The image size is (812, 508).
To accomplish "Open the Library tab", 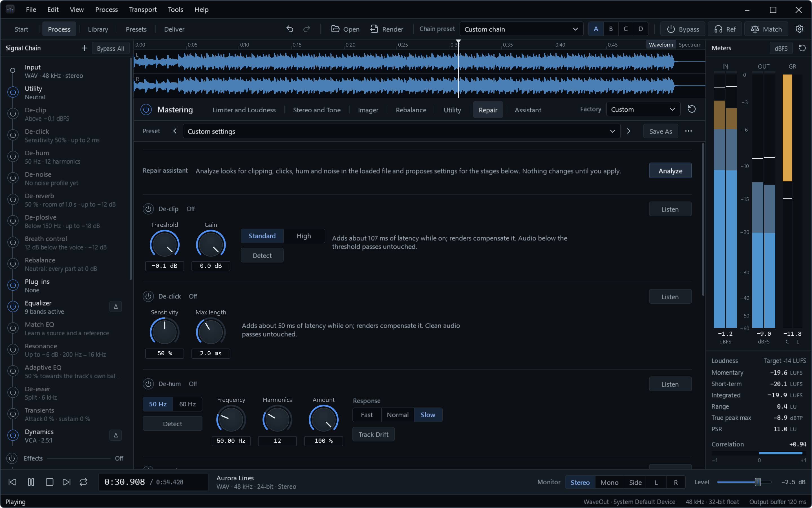I will 98,29.
